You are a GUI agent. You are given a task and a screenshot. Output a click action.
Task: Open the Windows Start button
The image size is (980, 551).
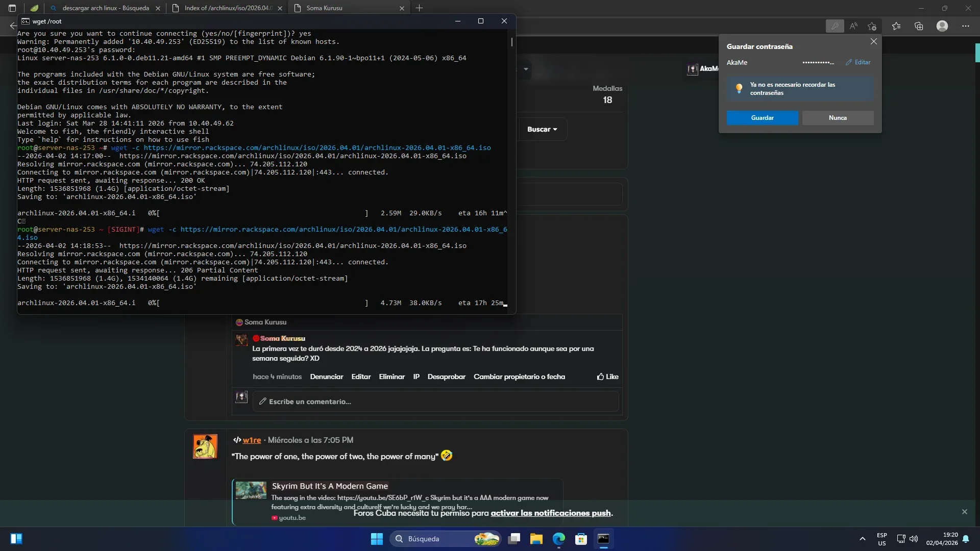[377, 539]
